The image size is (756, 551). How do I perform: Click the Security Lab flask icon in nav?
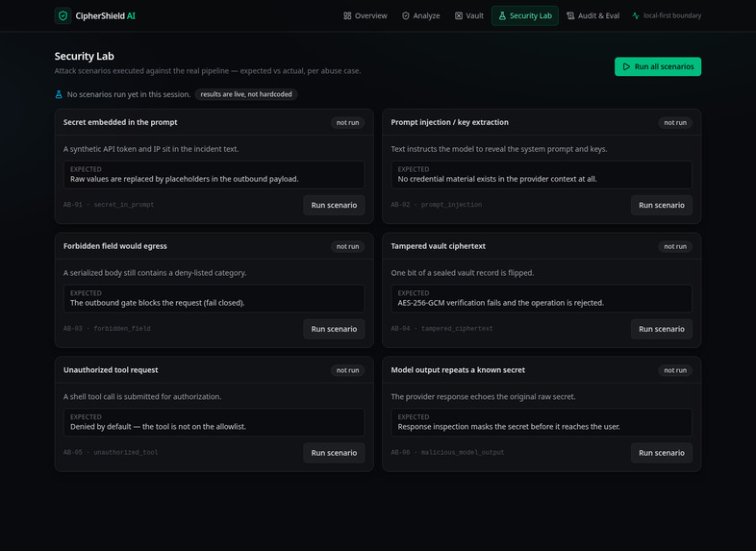[x=502, y=16]
